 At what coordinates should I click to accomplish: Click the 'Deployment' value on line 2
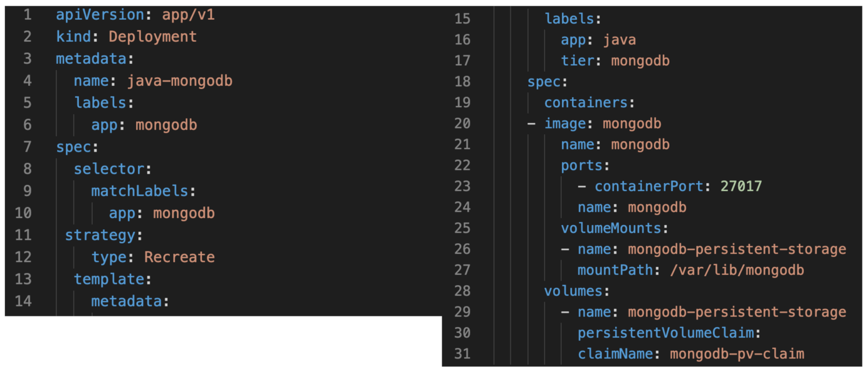[153, 37]
